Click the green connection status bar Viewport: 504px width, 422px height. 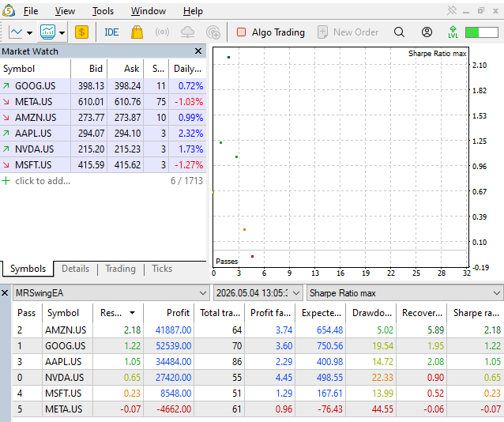point(482,32)
